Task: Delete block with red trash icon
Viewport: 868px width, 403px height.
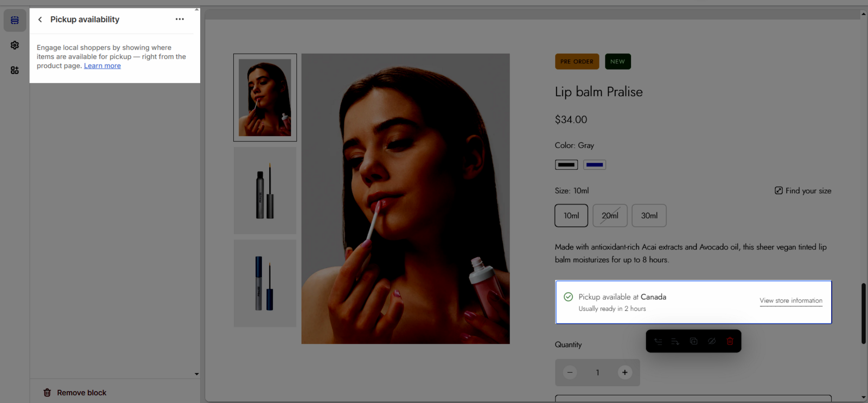Action: point(730,341)
